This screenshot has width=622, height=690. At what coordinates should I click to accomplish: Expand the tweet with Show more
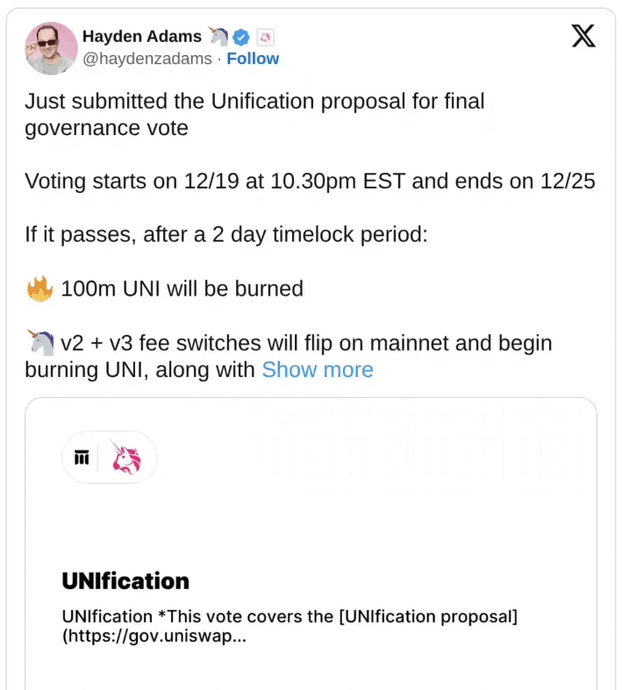coord(317,370)
